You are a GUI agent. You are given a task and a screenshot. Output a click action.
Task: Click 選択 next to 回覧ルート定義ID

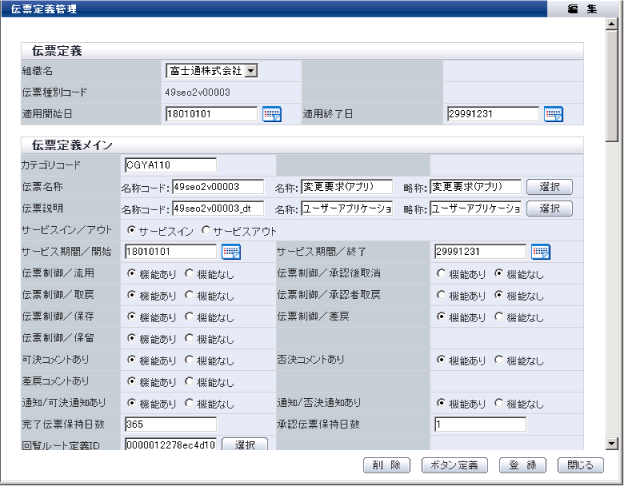244,444
